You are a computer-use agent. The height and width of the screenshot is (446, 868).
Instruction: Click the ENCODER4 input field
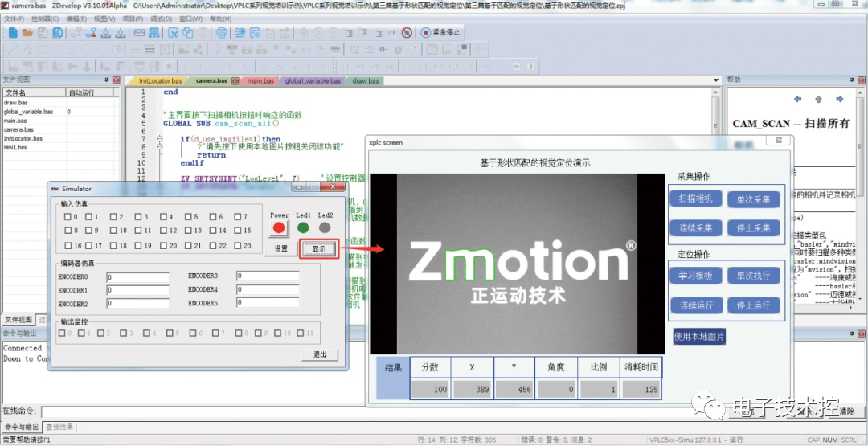(268, 289)
